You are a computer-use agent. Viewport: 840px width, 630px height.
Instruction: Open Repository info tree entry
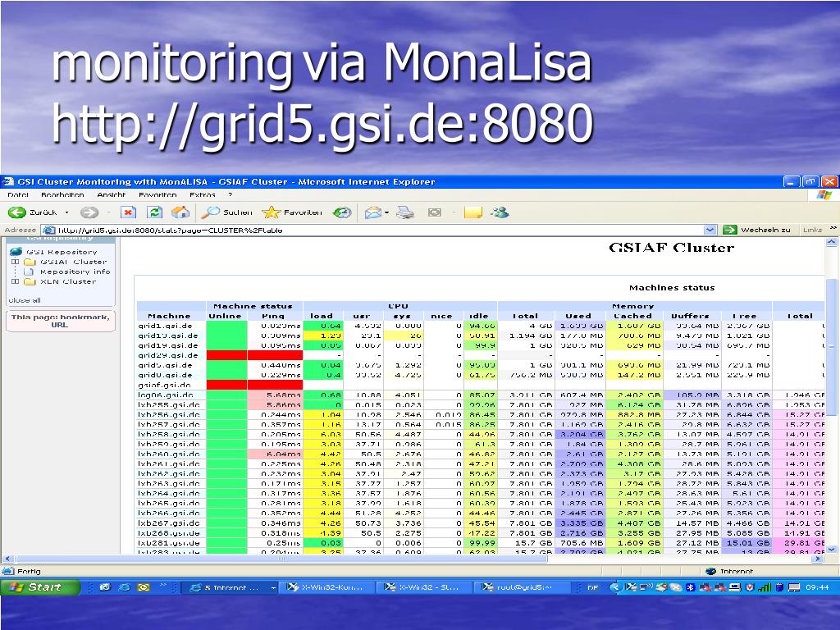(x=75, y=272)
